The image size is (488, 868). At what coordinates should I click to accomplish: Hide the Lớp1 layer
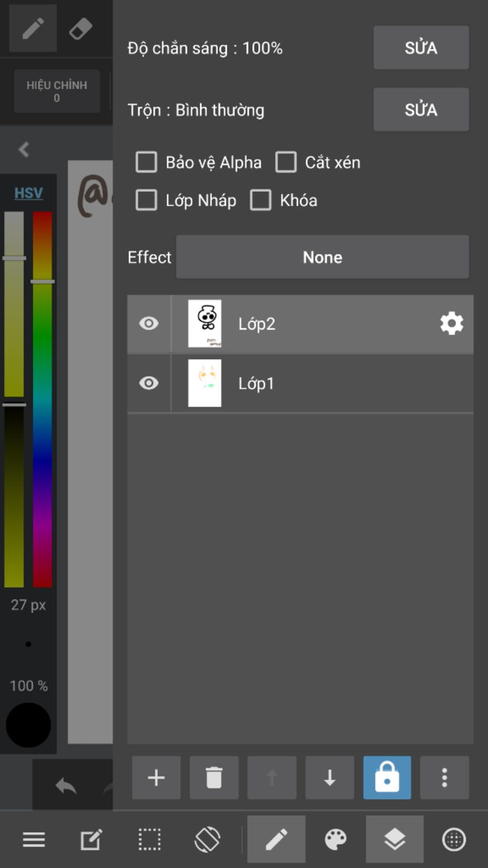pos(149,383)
